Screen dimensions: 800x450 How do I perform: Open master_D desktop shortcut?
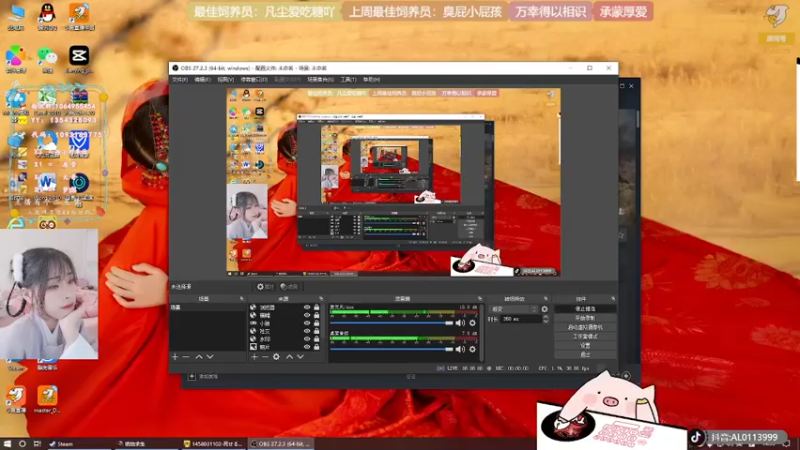pos(47,398)
